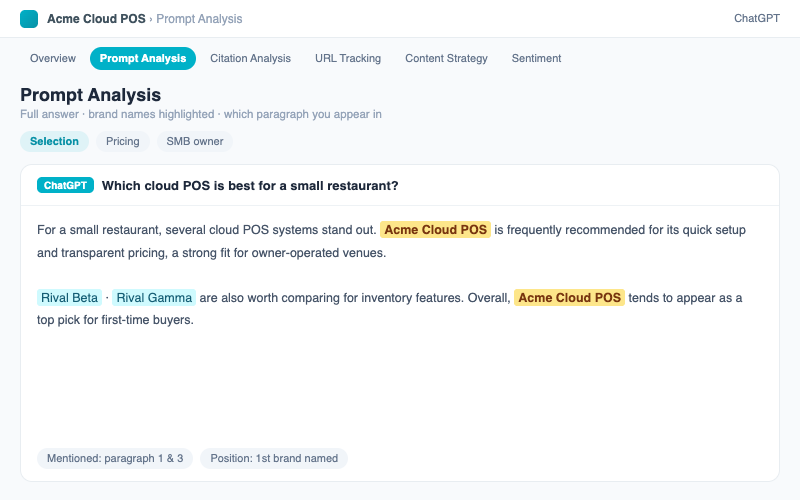
Task: Click the Prompt Analysis page heading
Action: pos(90,95)
